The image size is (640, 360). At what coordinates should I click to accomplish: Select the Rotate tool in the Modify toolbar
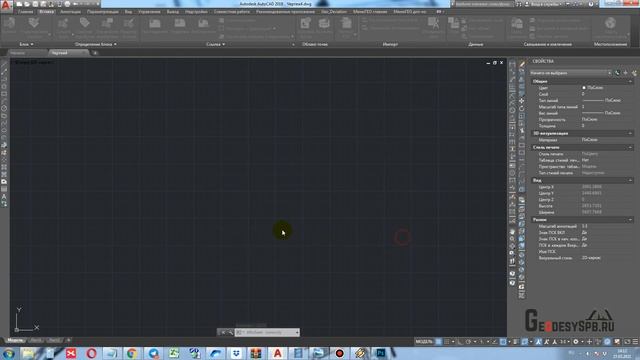click(522, 109)
